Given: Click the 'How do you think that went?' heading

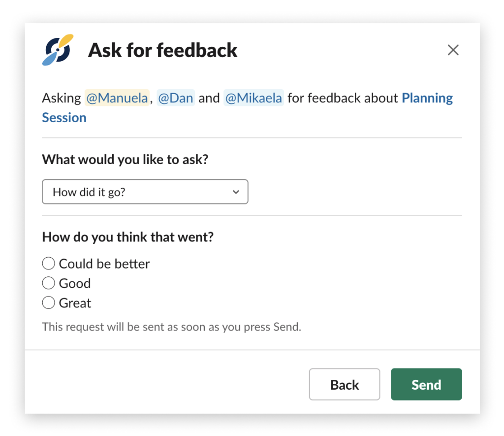Looking at the screenshot, I should (x=128, y=237).
